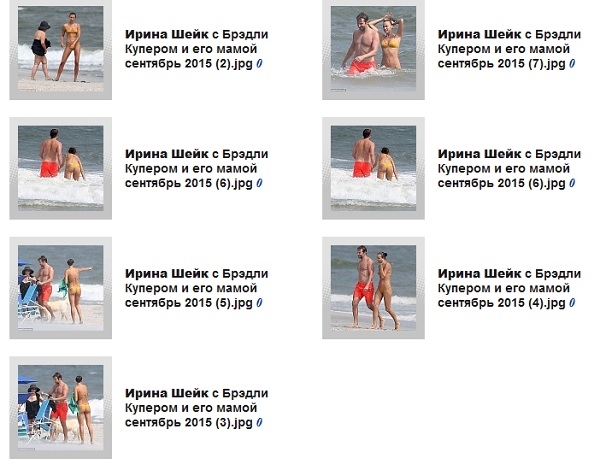Viewport: 600px width, 470px height.
Task: Open thumbnail for file ending (7).jpg
Action: point(373,49)
